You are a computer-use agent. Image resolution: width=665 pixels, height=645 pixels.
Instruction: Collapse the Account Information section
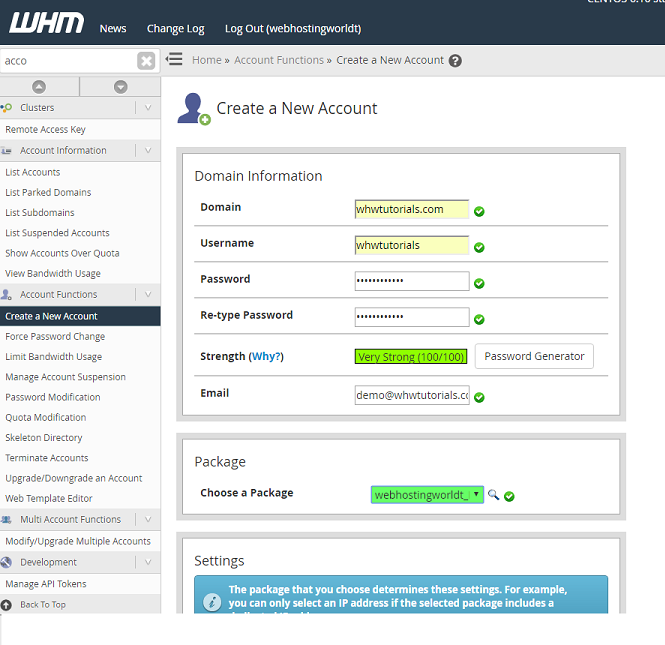148,151
